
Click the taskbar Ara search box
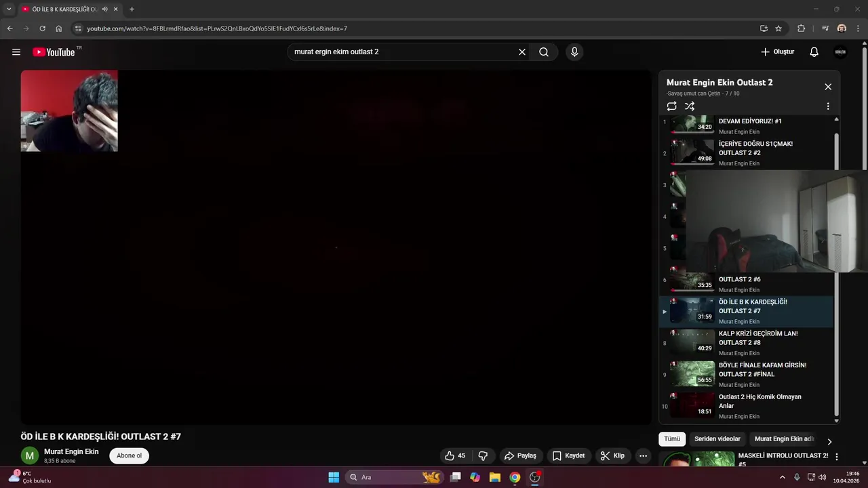(395, 477)
